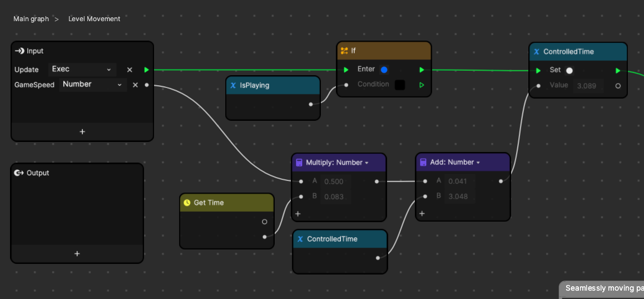This screenshot has width=644, height=299.
Task: Remove the Update port with X
Action: pyautogui.click(x=130, y=70)
